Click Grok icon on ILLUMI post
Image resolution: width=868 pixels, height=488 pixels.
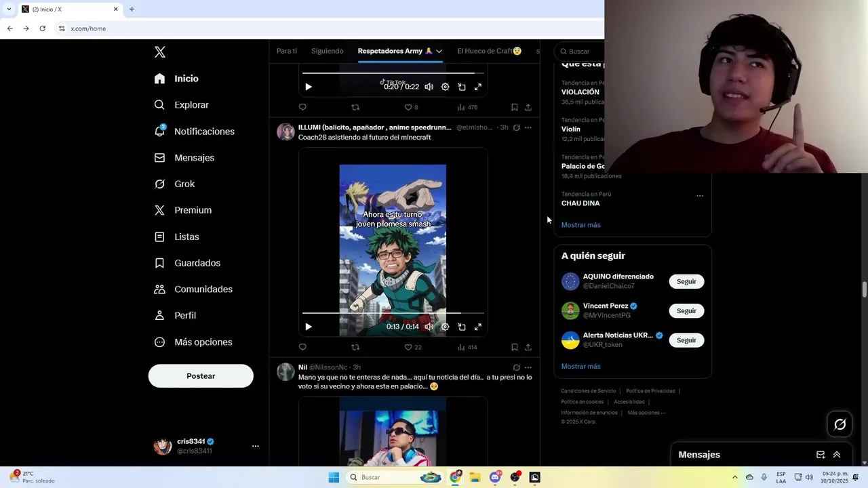coord(516,127)
